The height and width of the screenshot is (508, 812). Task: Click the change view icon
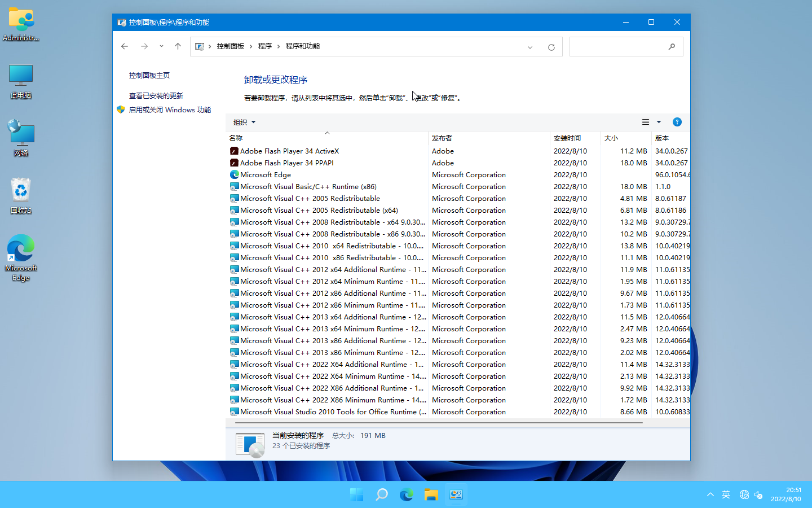(x=646, y=122)
